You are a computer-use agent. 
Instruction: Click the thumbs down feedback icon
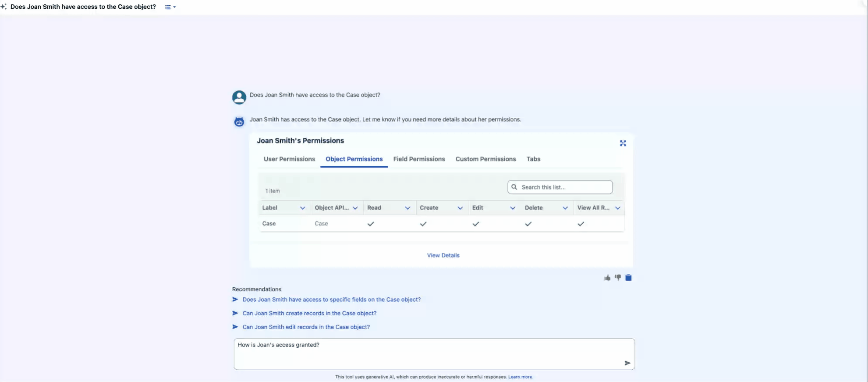point(618,277)
